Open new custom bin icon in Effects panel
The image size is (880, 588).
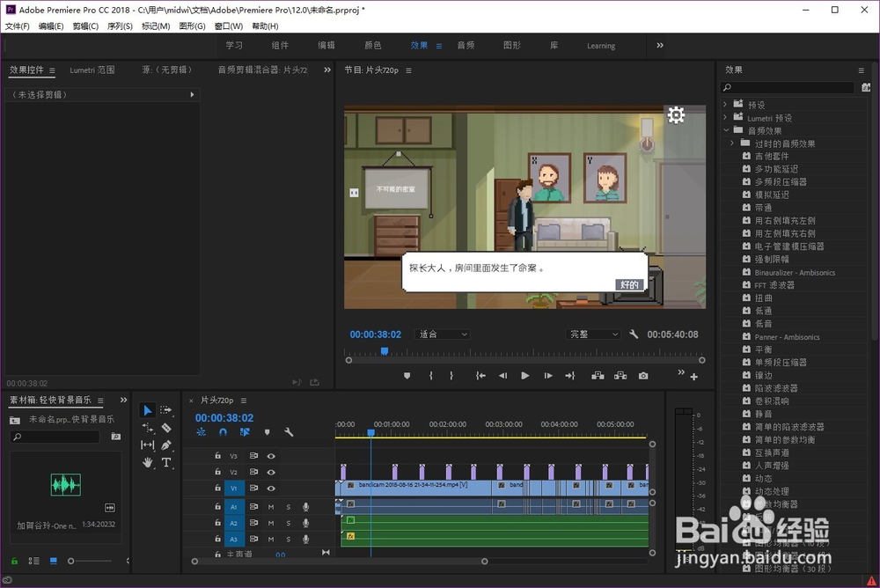(x=866, y=88)
